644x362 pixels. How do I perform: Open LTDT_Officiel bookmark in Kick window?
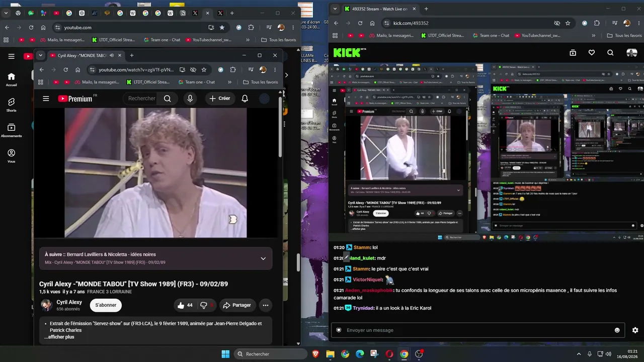pos(443,36)
